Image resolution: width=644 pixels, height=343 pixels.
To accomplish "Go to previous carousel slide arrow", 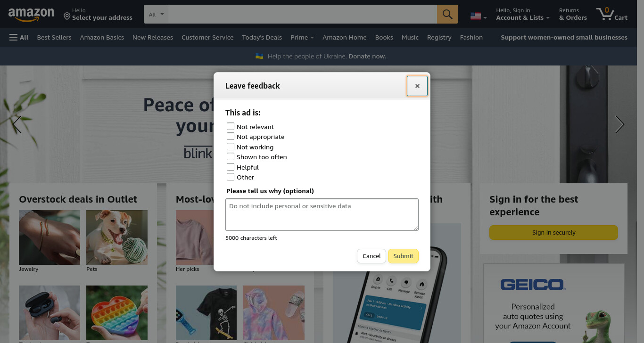I will tap(17, 124).
